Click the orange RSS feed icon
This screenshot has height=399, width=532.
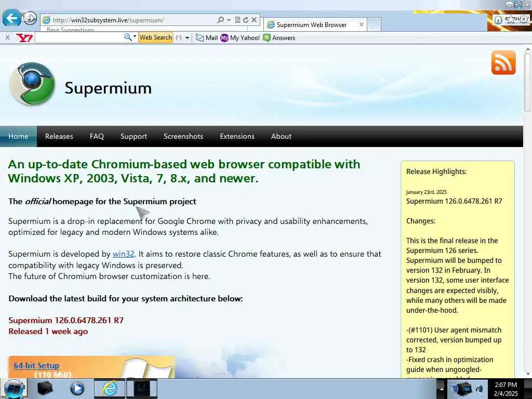(503, 63)
